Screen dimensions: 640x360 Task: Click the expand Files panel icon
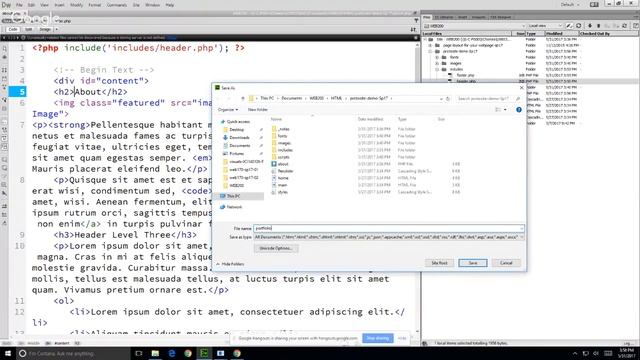[x=636, y=26]
